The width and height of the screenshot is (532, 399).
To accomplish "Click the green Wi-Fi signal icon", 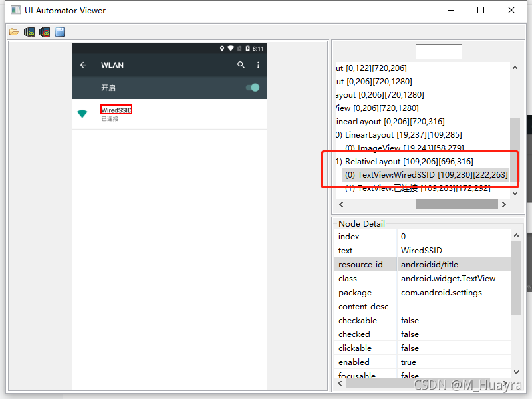I will (x=82, y=114).
